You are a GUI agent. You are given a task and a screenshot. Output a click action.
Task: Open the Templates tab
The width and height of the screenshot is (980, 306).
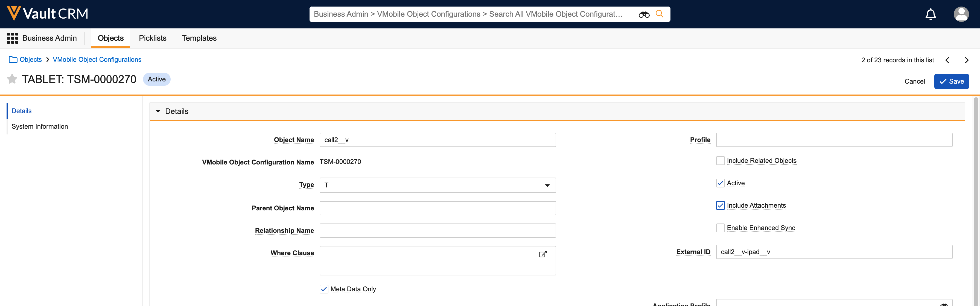point(199,38)
